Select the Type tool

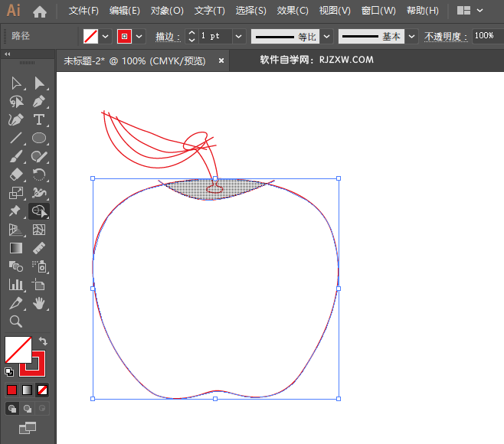(x=39, y=119)
